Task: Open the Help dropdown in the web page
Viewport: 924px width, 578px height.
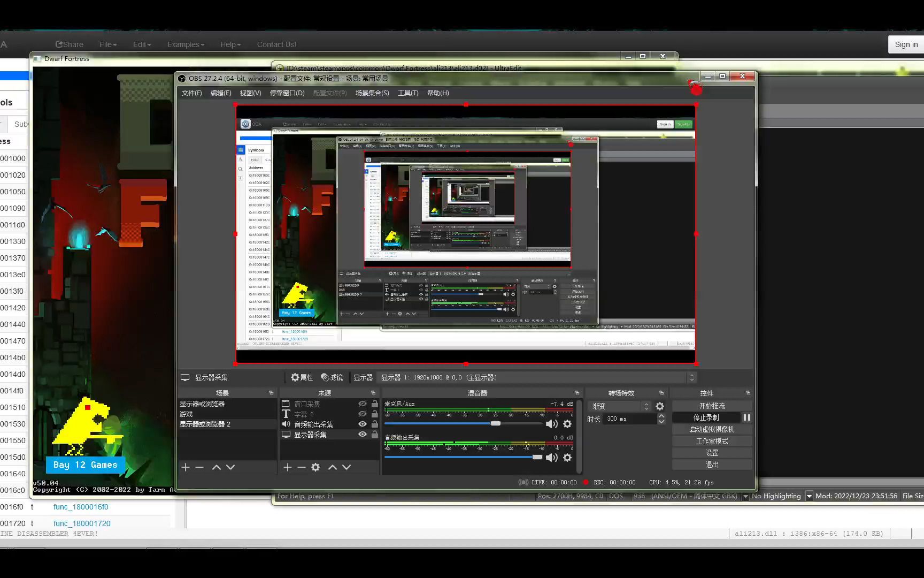Action: click(231, 44)
